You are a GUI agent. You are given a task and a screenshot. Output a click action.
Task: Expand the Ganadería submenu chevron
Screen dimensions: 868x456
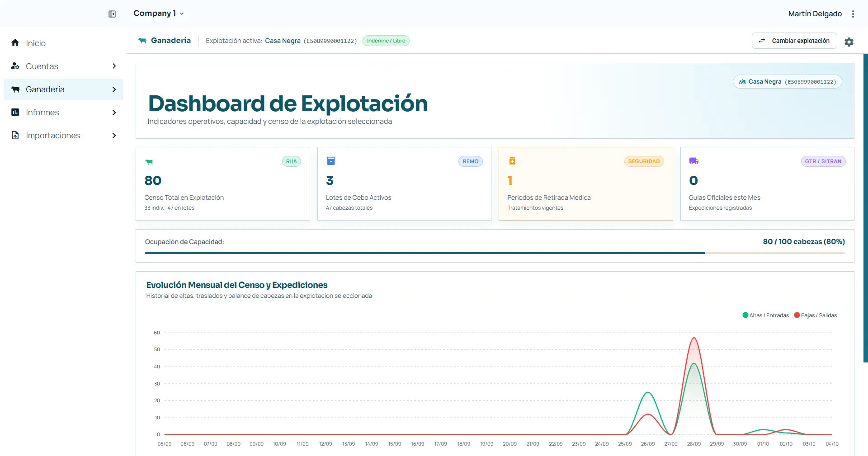tap(114, 89)
